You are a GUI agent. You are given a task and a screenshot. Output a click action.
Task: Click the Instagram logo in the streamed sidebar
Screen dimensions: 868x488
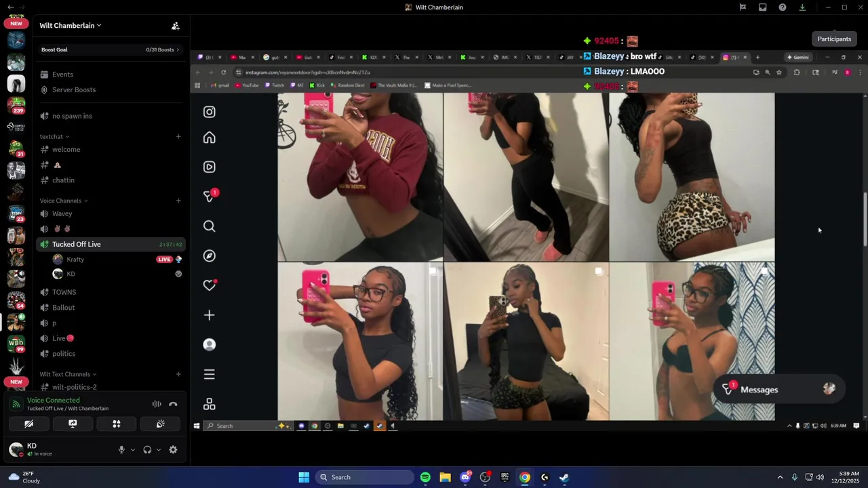tap(210, 112)
